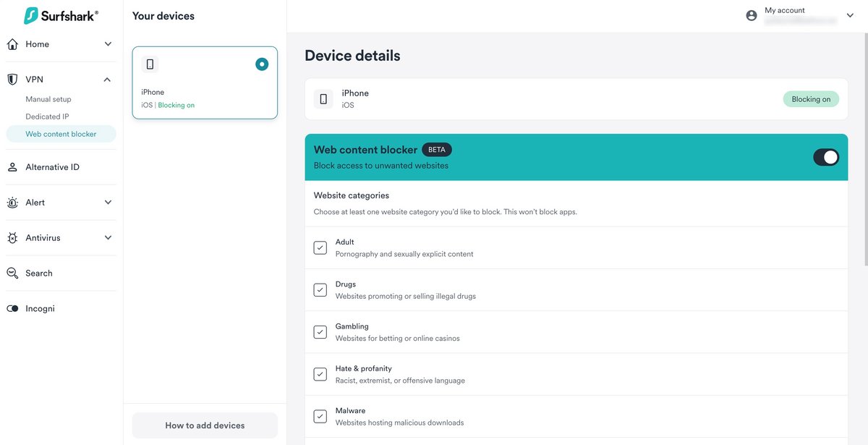Collapse the VPN section chevron
The width and height of the screenshot is (868, 445).
107,80
